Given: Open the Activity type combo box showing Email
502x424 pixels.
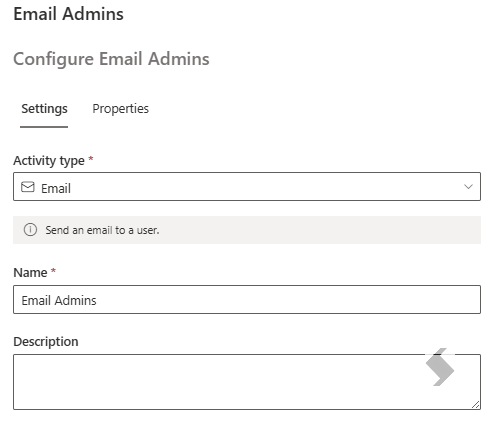Looking at the screenshot, I should tap(247, 187).
